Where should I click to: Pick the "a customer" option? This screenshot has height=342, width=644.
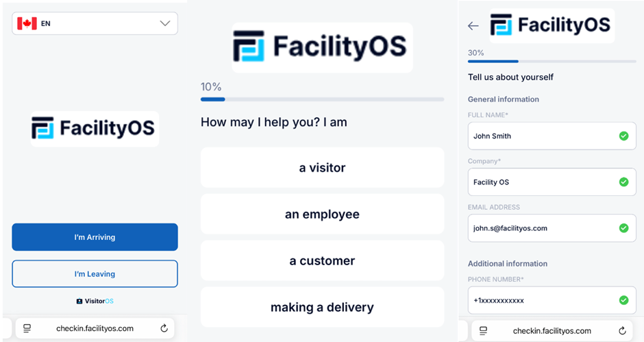pos(322,260)
